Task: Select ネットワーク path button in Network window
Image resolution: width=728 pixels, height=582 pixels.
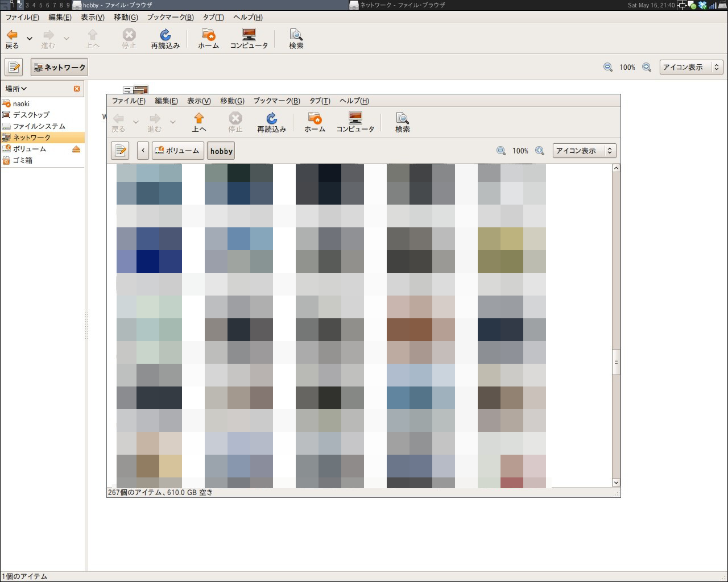Action: (x=59, y=67)
